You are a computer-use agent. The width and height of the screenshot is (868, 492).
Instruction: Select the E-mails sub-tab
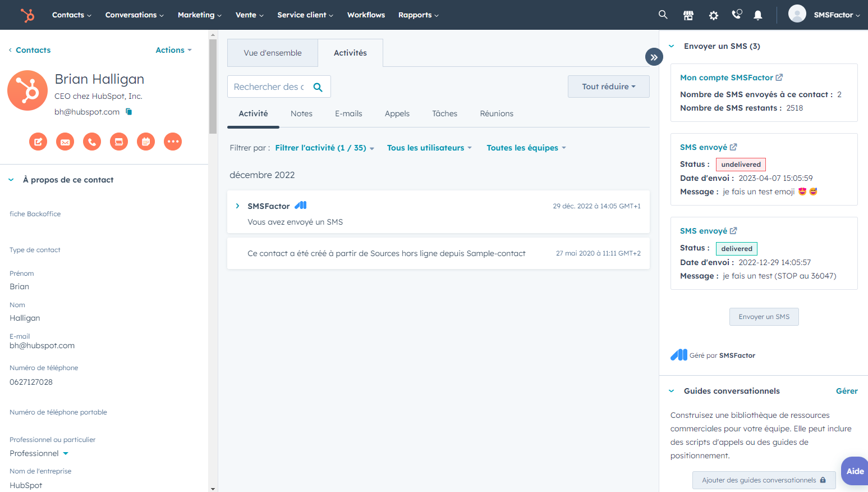click(348, 113)
